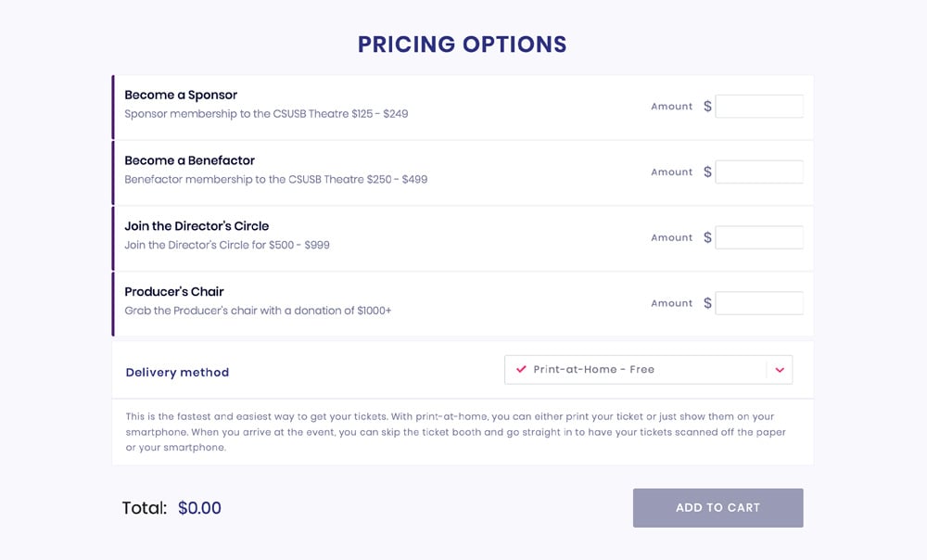Click the print-at-home delivery description paragraph
The image size is (927, 560).
coord(456,432)
